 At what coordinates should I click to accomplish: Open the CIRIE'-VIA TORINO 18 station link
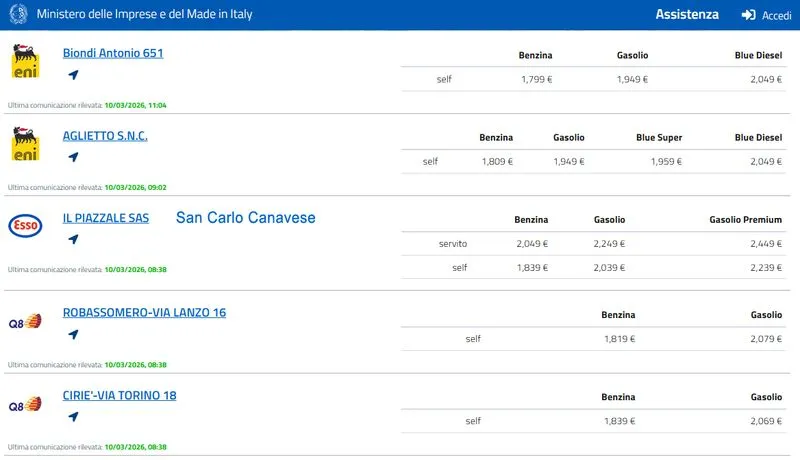(x=119, y=395)
